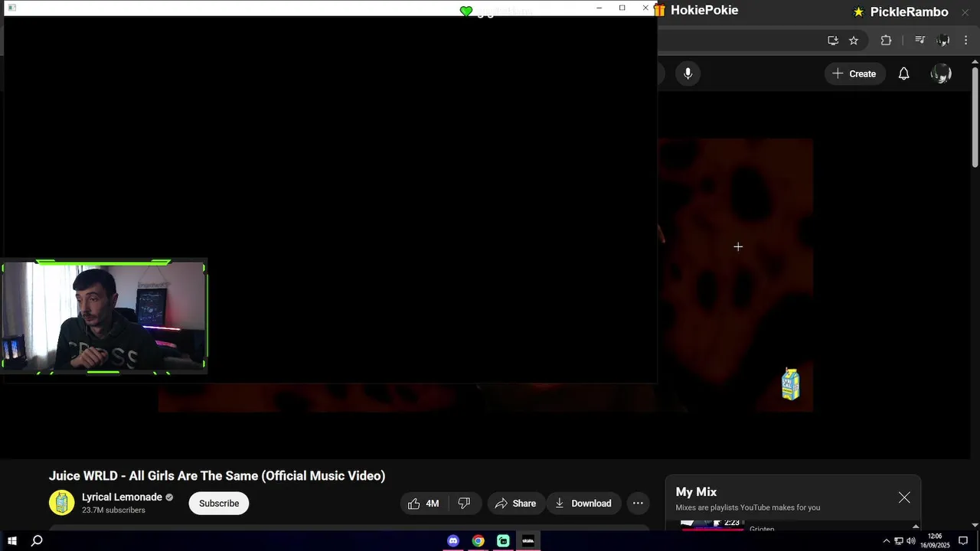Open the black 'skate.' taskbar app
The width and height of the screenshot is (980, 551).
(x=528, y=541)
